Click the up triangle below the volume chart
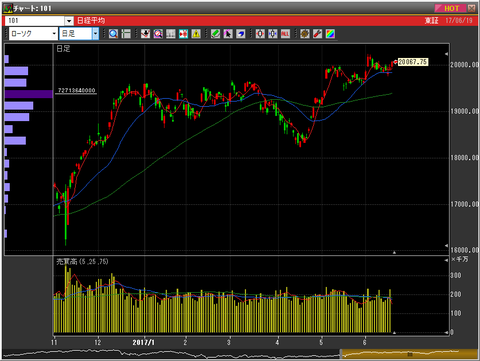The width and height of the screenshot is (480, 361). (394, 333)
